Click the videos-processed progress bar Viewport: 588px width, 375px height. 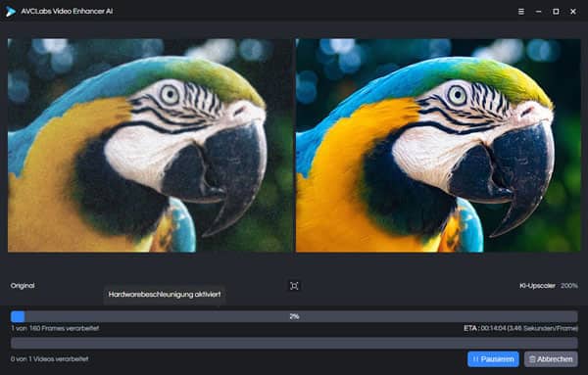[294, 343]
